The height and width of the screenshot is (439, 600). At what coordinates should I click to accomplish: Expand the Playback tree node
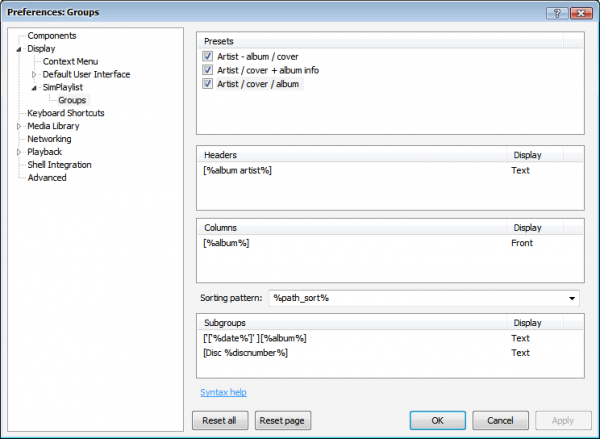point(19,153)
